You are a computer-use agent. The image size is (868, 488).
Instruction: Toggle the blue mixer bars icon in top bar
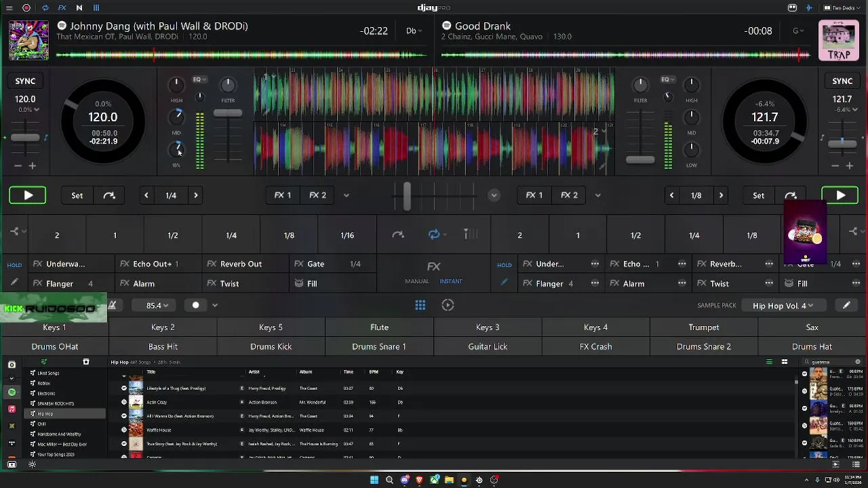(x=96, y=8)
